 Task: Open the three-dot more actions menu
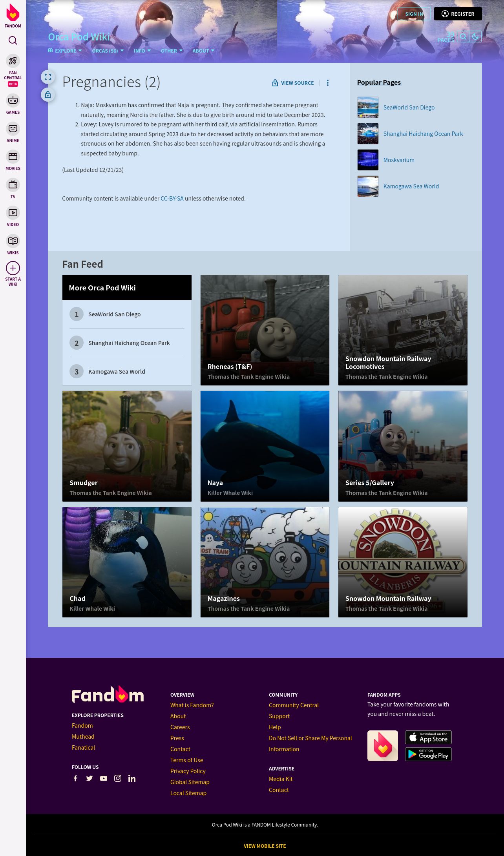[328, 83]
